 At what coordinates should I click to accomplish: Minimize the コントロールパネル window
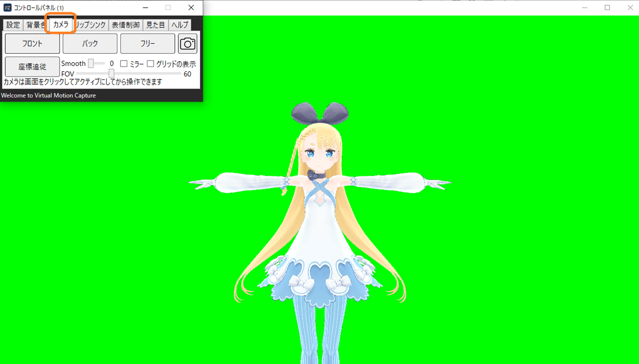pyautogui.click(x=144, y=7)
